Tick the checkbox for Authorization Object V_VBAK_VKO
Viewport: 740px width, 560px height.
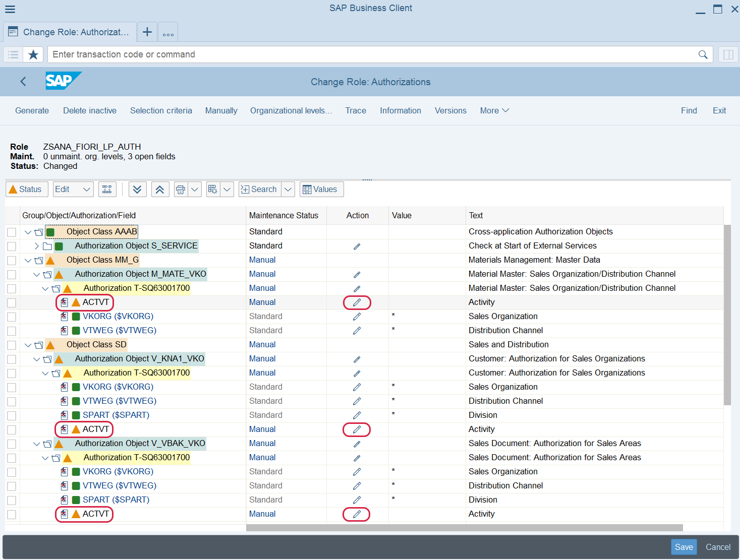pos(12,444)
